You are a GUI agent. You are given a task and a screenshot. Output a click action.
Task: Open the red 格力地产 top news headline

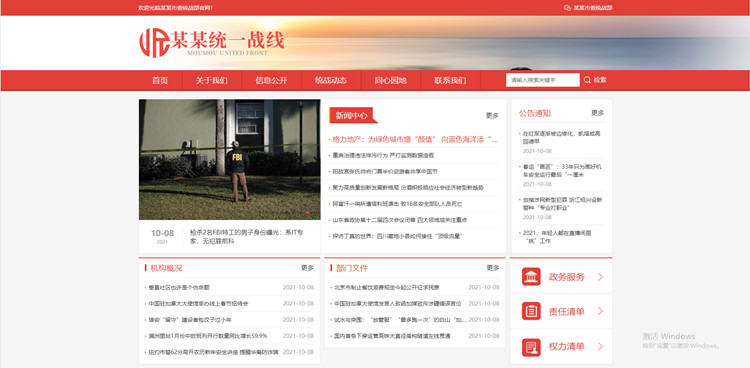tap(415, 140)
